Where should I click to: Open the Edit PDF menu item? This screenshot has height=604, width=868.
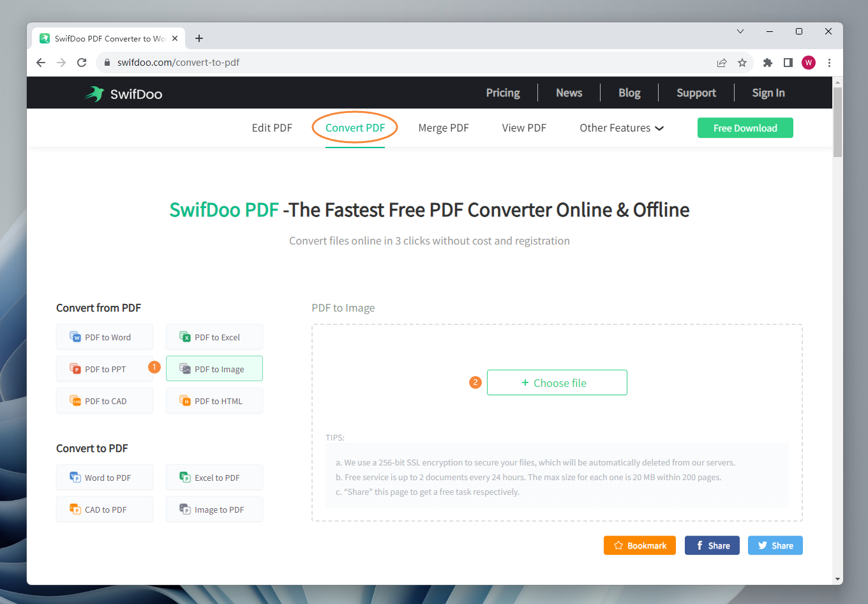(272, 128)
